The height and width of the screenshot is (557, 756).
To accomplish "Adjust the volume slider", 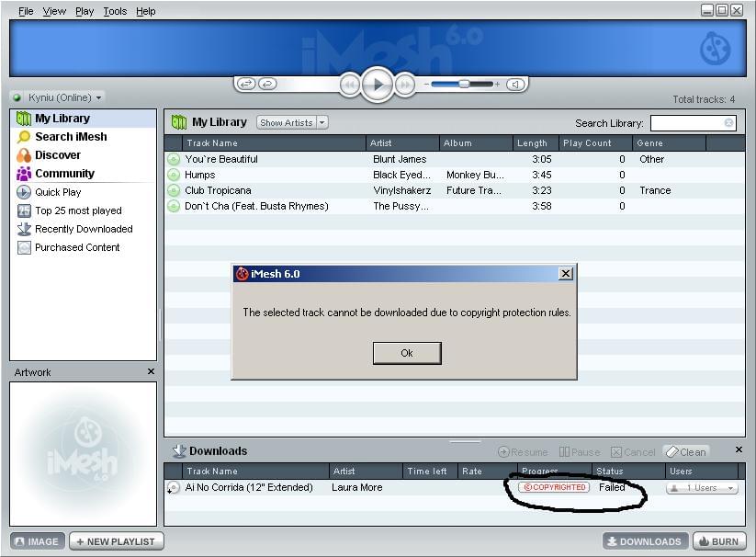I will [x=462, y=84].
